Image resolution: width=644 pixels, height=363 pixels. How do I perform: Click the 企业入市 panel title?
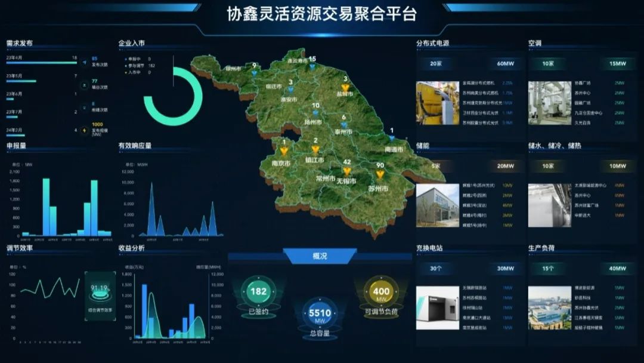[x=131, y=43]
